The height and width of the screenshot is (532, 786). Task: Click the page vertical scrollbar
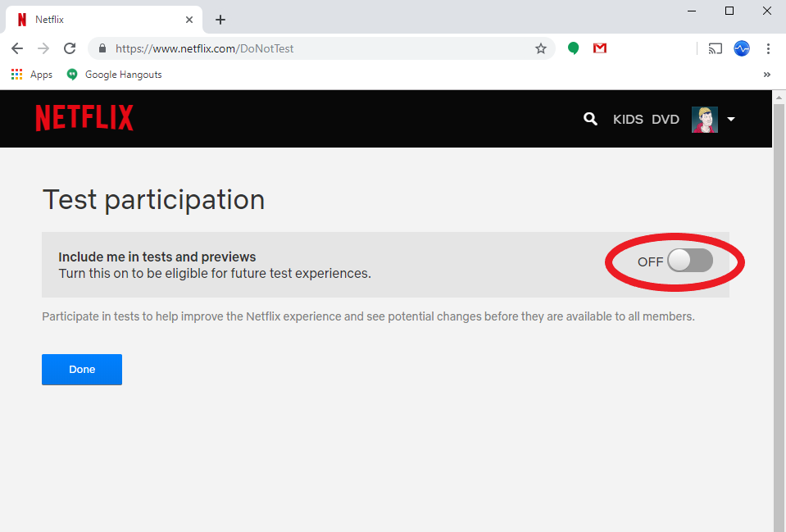pos(779,317)
